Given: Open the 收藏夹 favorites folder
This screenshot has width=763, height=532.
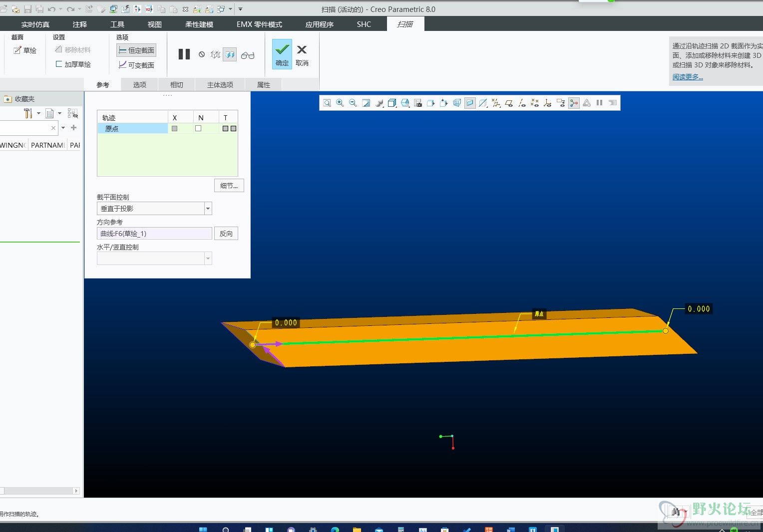Looking at the screenshot, I should point(19,99).
